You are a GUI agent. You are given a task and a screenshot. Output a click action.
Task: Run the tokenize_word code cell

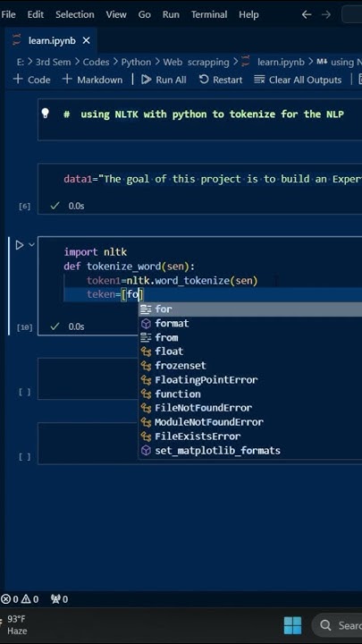point(19,245)
